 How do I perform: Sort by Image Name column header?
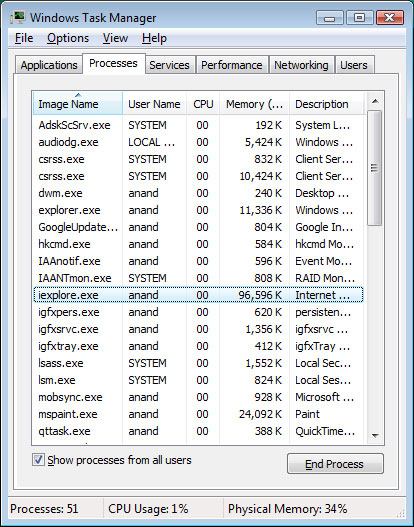coord(78,104)
